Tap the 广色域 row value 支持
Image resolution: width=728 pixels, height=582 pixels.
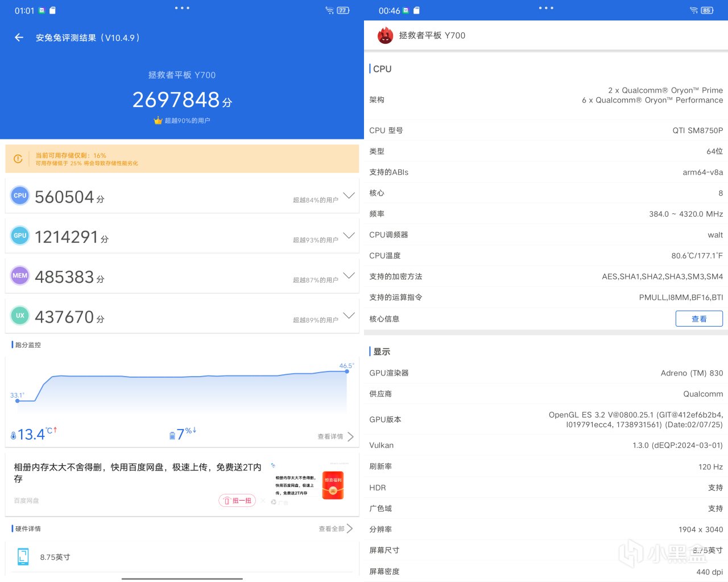[715, 509]
